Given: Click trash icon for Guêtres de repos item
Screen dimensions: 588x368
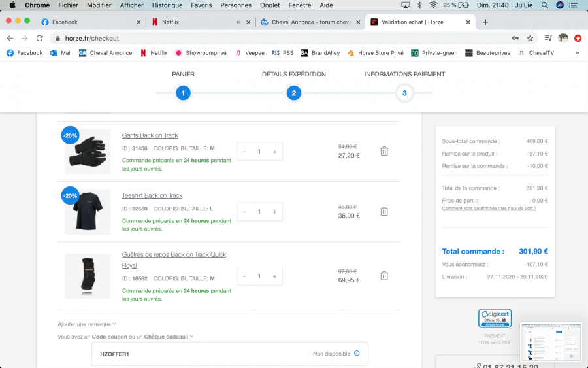Looking at the screenshot, I should point(384,276).
